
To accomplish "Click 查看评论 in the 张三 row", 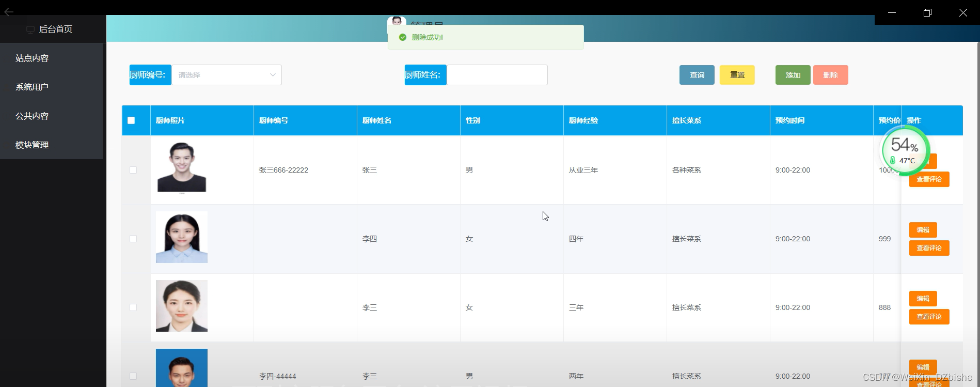I will 929,179.
